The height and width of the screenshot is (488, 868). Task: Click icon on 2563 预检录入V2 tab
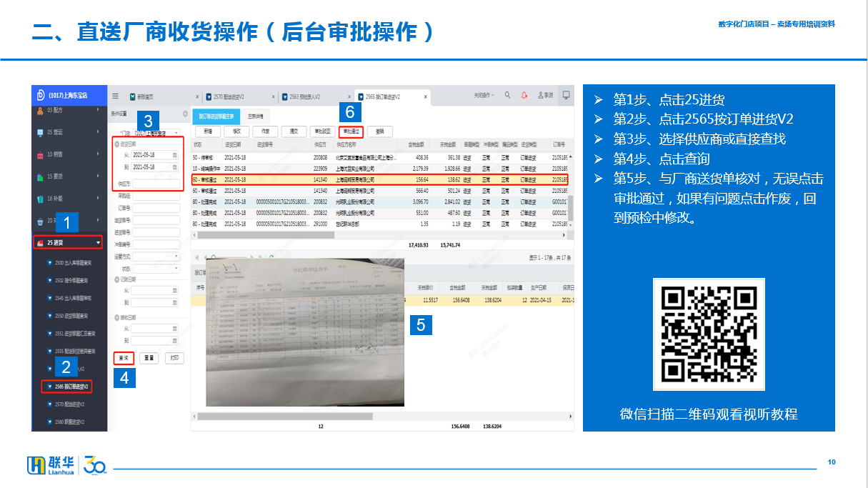284,96
